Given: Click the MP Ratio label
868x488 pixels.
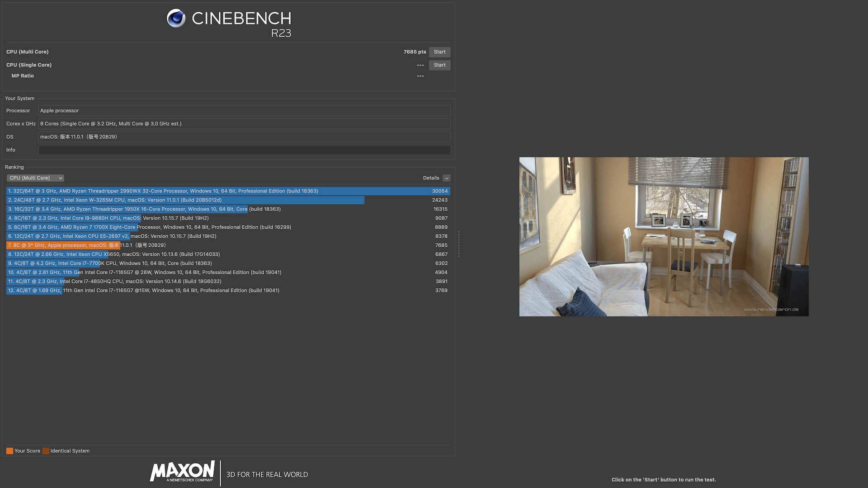Looking at the screenshot, I should [23, 76].
